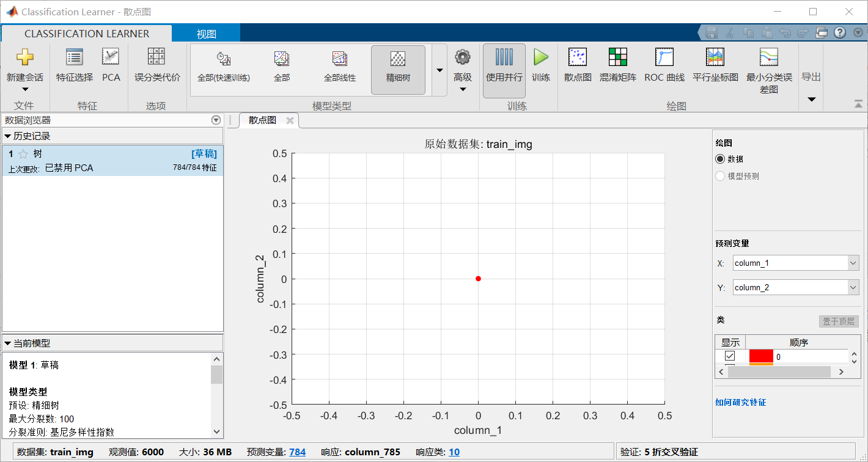
Task: Open the 散点图 scatter plot tool
Action: [578, 66]
